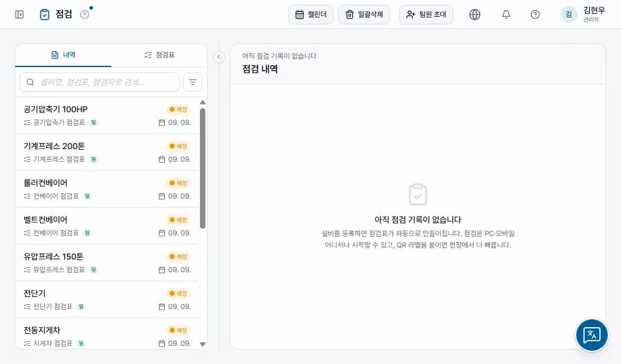Click the 예정 status badge on 공기압축기 100HP
This screenshot has height=364, width=621.
click(178, 109)
